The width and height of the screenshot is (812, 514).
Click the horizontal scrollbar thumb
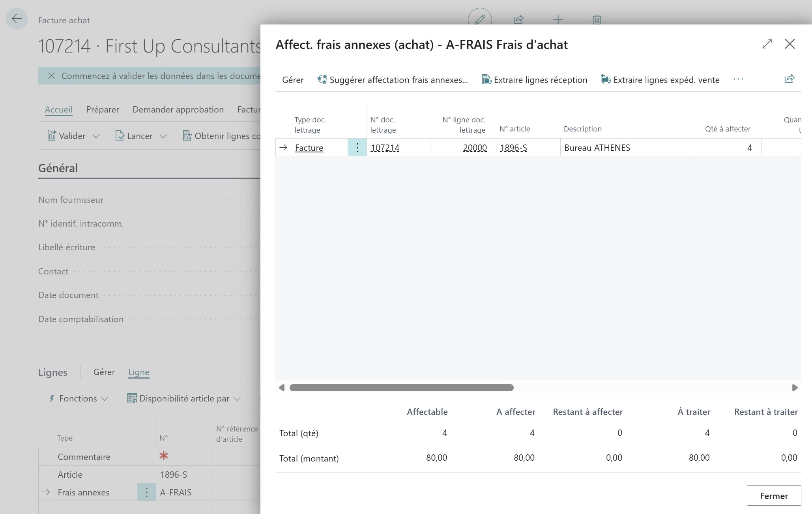click(x=401, y=388)
